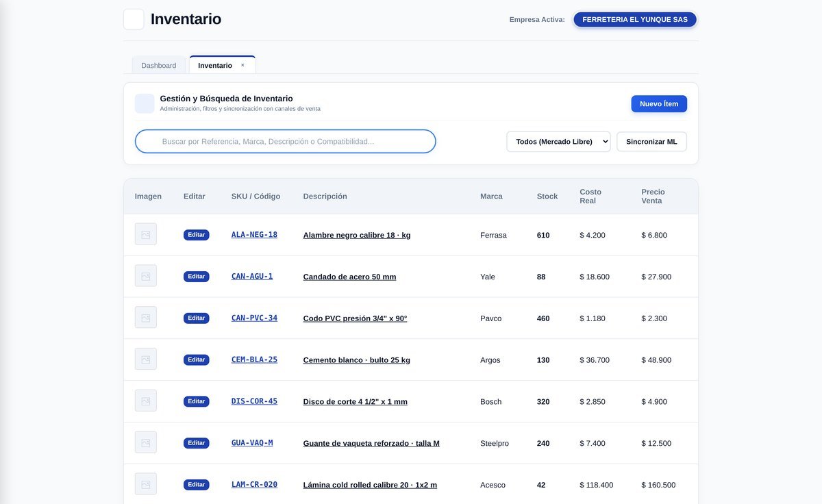This screenshot has width=822, height=504.
Task: Click sale price $ 160.500
Action: 658,485
